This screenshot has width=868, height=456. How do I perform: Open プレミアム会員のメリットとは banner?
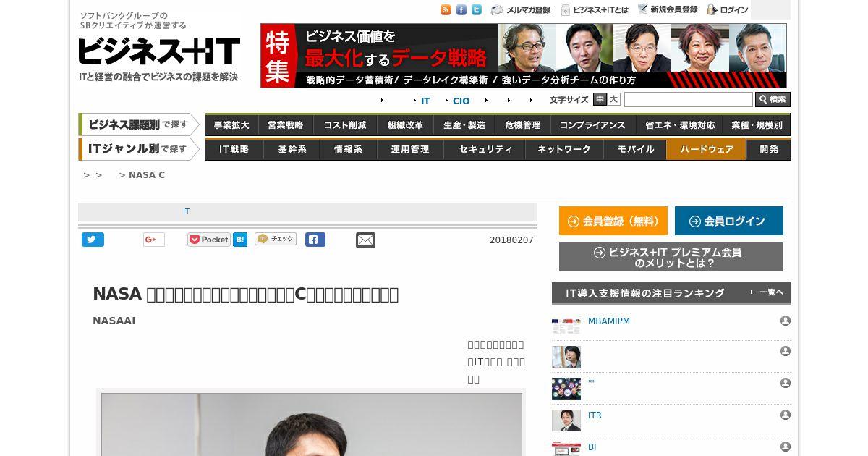(671, 257)
